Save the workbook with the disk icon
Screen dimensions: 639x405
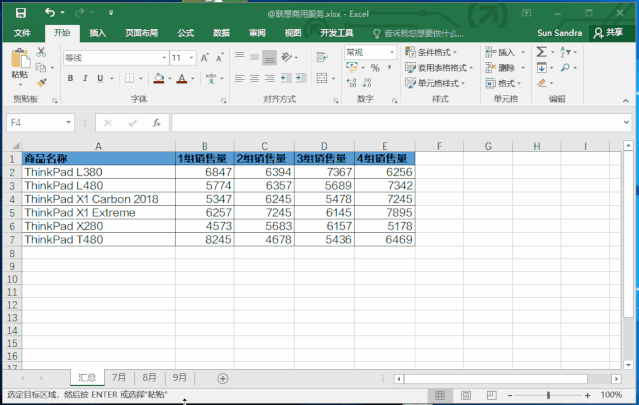click(21, 13)
